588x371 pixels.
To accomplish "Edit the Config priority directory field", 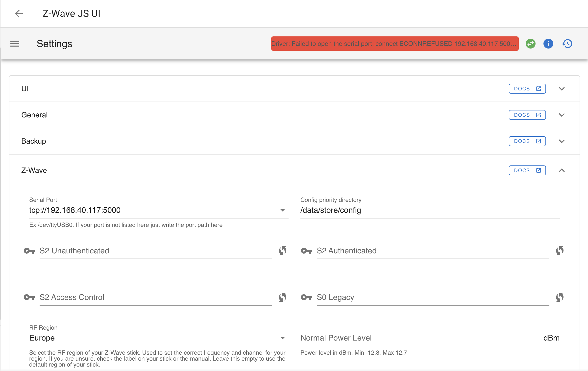I will point(430,210).
